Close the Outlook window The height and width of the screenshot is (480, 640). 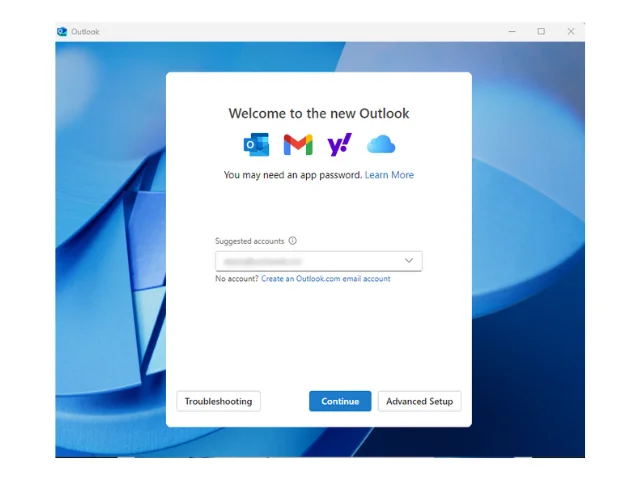(571, 31)
